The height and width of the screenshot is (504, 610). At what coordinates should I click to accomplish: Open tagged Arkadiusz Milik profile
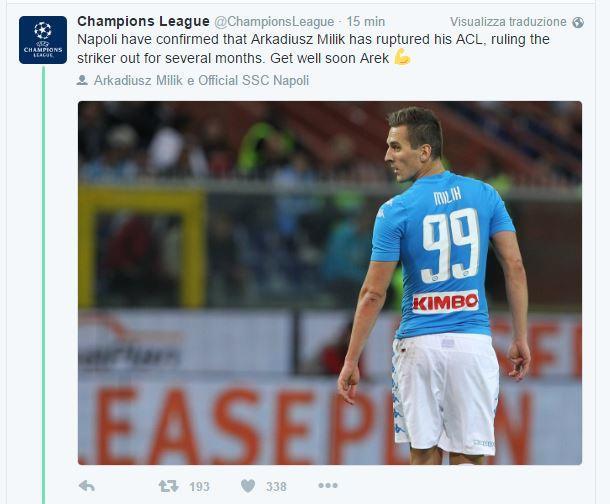138,80
